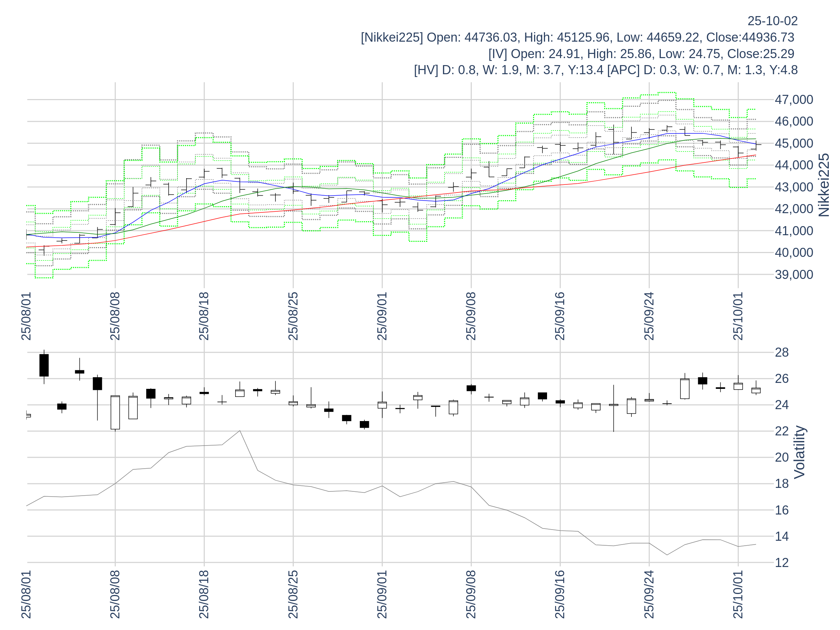
Task: Click the 28 volatility axis label
Action: (x=782, y=352)
